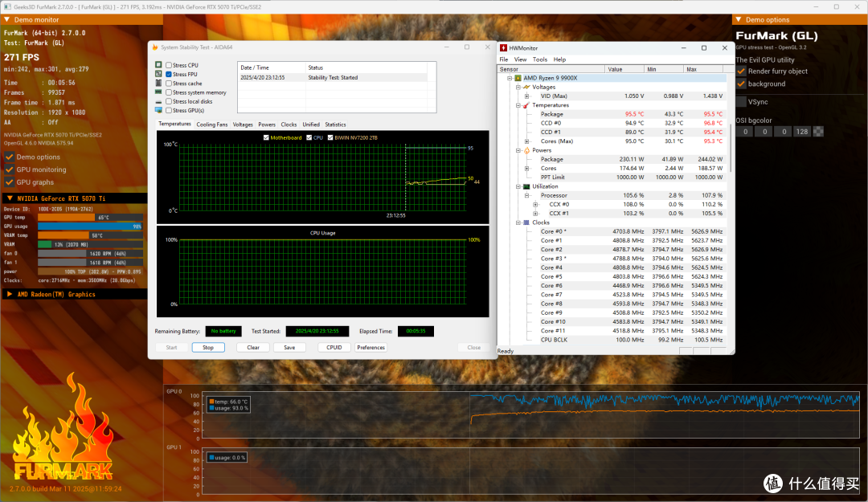Click the Voltages lightning icon in HWMonitor

pyautogui.click(x=526, y=87)
